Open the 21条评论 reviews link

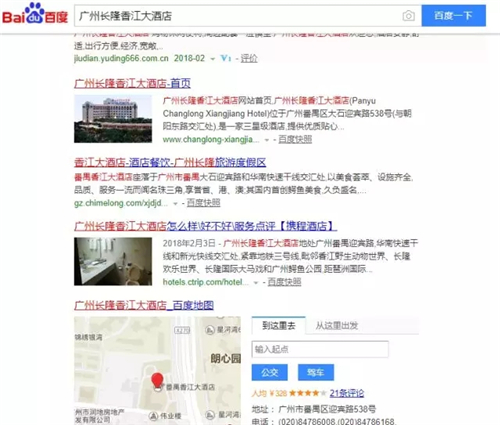[x=347, y=393]
